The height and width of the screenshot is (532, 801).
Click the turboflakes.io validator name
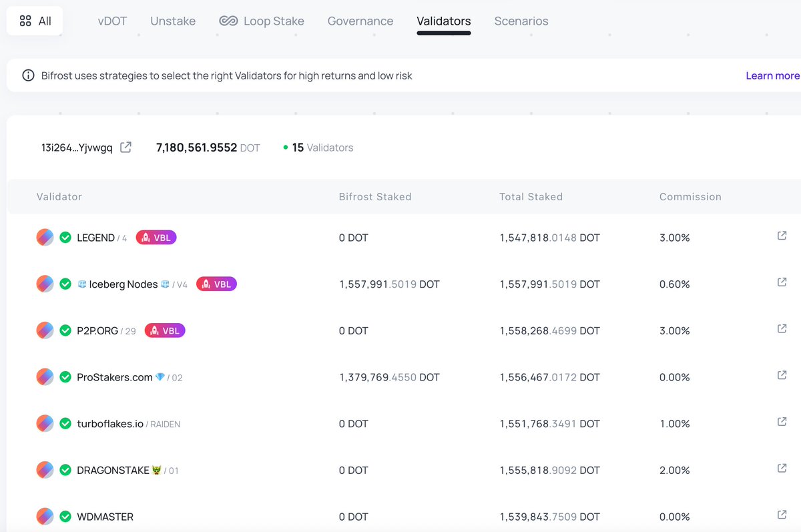(x=110, y=423)
